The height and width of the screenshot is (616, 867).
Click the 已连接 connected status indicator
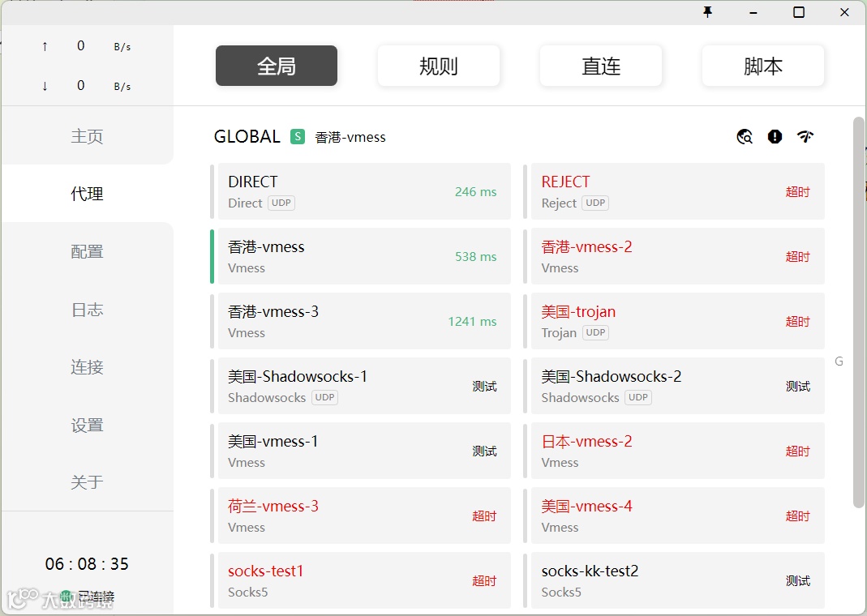click(x=88, y=596)
